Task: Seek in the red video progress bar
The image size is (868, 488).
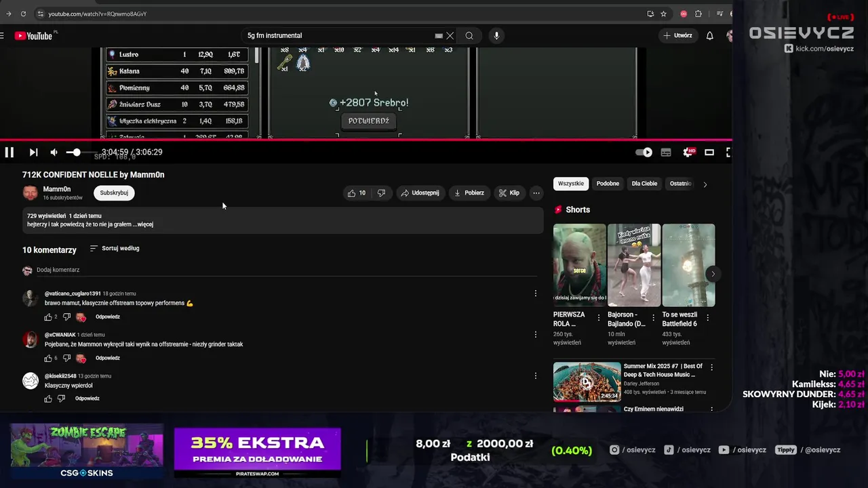Action: (x=366, y=140)
